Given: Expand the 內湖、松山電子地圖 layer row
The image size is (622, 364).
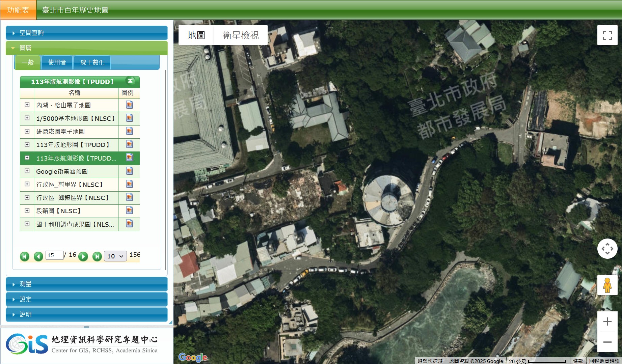Looking at the screenshot, I should (x=27, y=105).
